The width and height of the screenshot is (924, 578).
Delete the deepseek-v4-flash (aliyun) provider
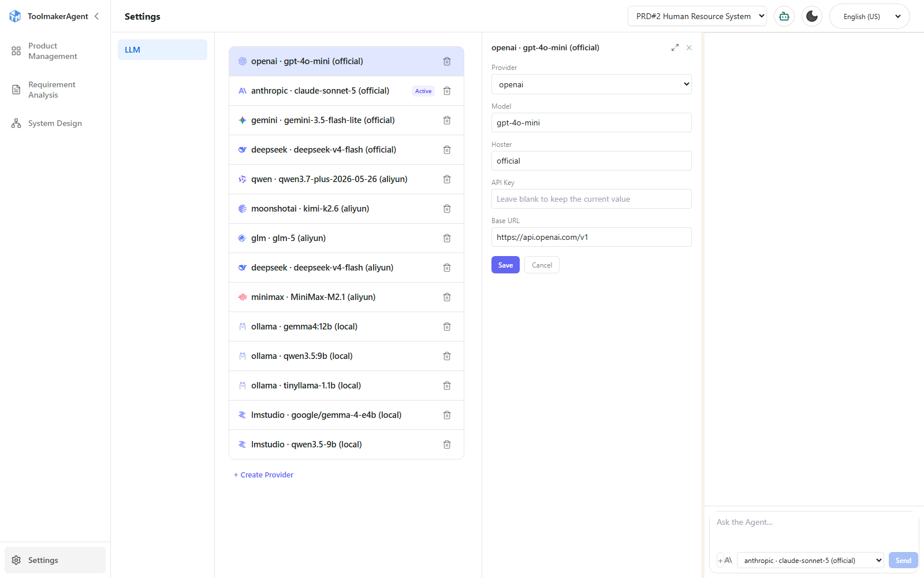(447, 268)
